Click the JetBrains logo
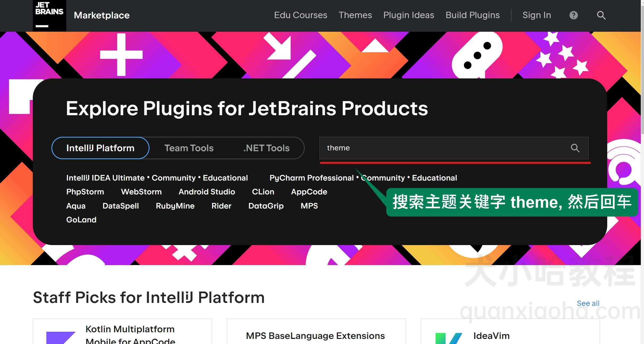The image size is (644, 344). (49, 15)
